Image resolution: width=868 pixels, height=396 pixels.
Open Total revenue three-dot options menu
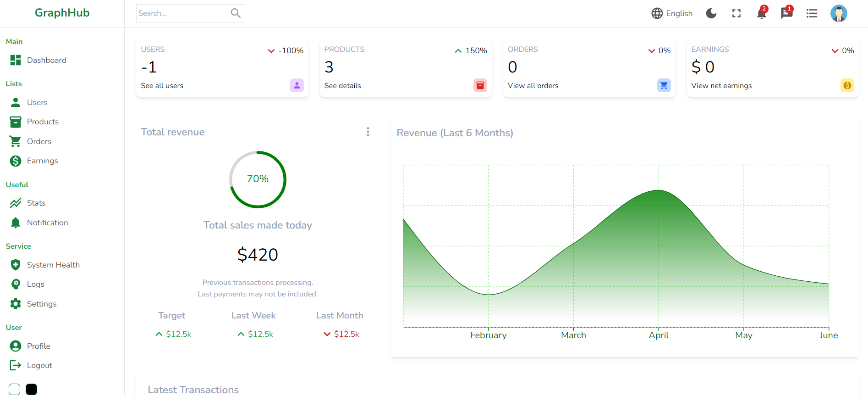pos(368,132)
